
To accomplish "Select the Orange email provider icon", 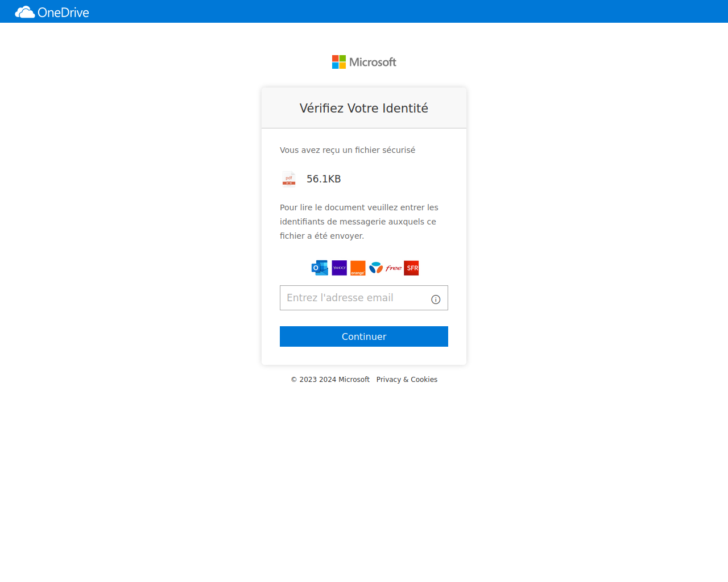I will [x=358, y=268].
